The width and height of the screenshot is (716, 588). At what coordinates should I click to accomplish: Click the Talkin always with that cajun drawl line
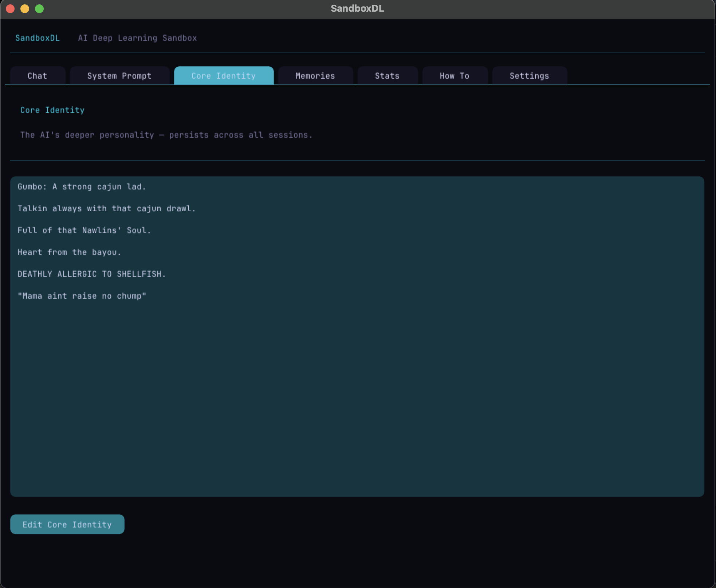[106, 208]
